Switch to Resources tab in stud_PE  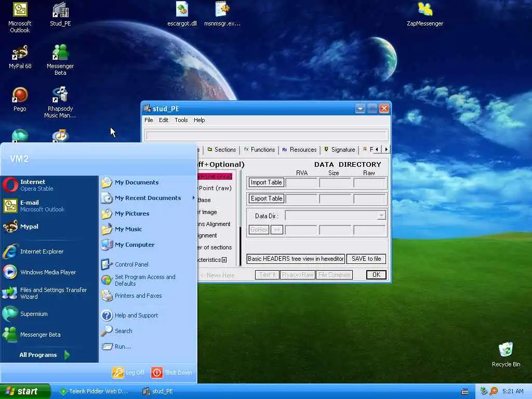click(299, 150)
